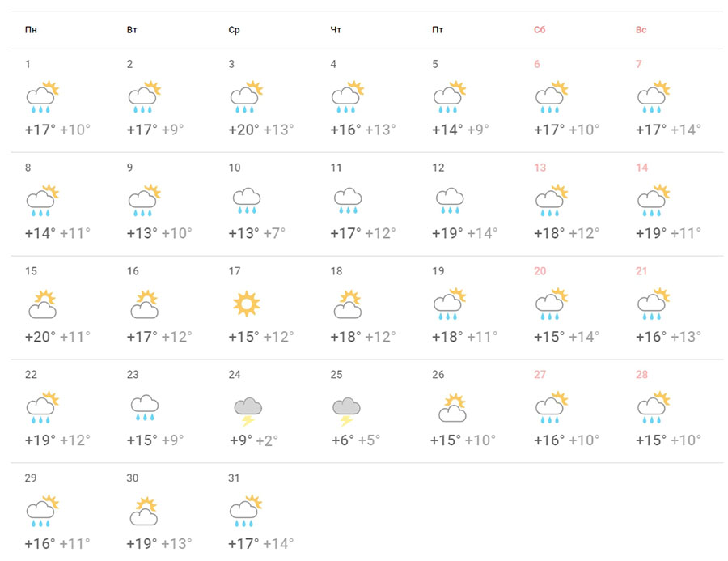Screen dimensions: 728x561
Task: Click the partly cloudy icon on day 26
Action: click(x=451, y=408)
